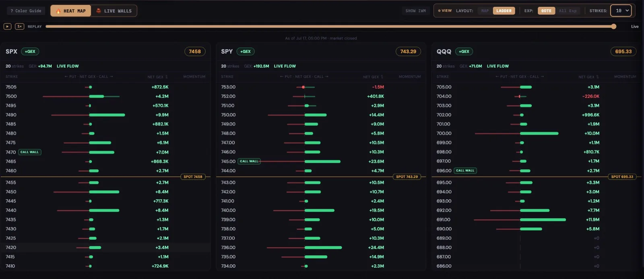Click the QQQ 695.33 price pill
The height and width of the screenshot is (279, 644).
[x=623, y=52]
